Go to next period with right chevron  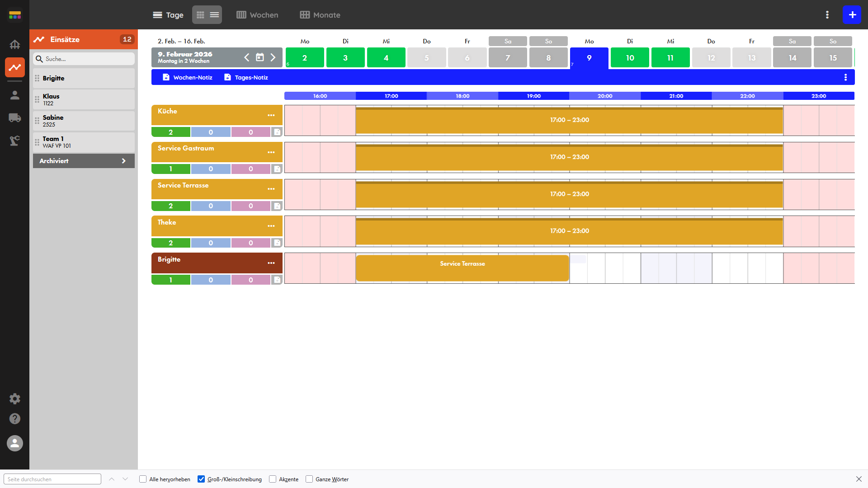(x=273, y=57)
